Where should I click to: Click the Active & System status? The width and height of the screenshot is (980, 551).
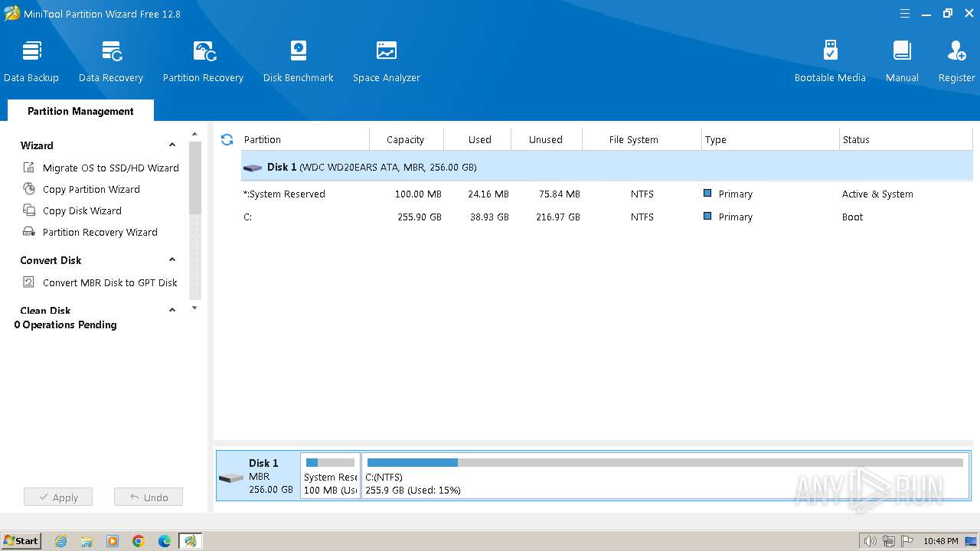[x=877, y=194]
